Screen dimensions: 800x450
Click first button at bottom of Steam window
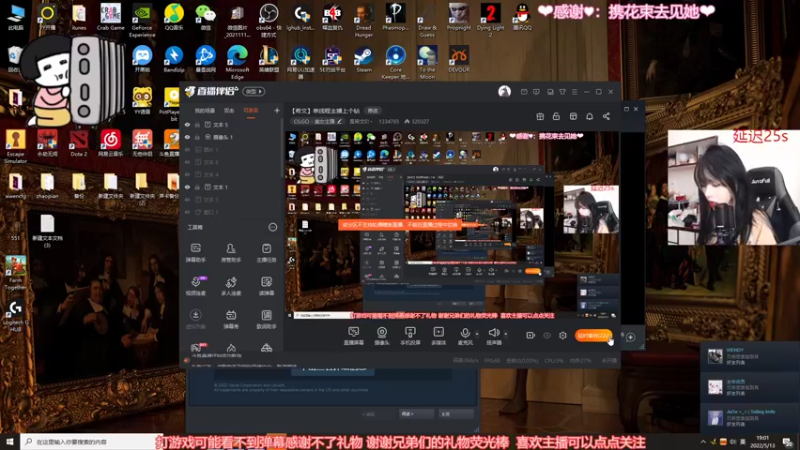(416, 414)
